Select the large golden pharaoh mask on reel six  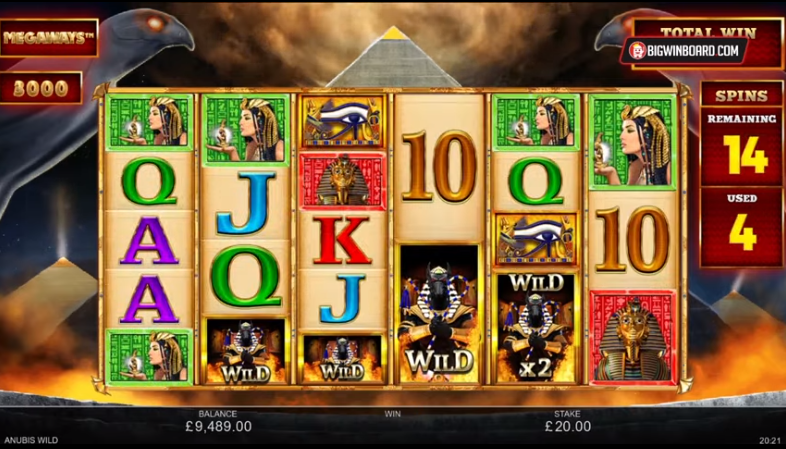(633, 337)
